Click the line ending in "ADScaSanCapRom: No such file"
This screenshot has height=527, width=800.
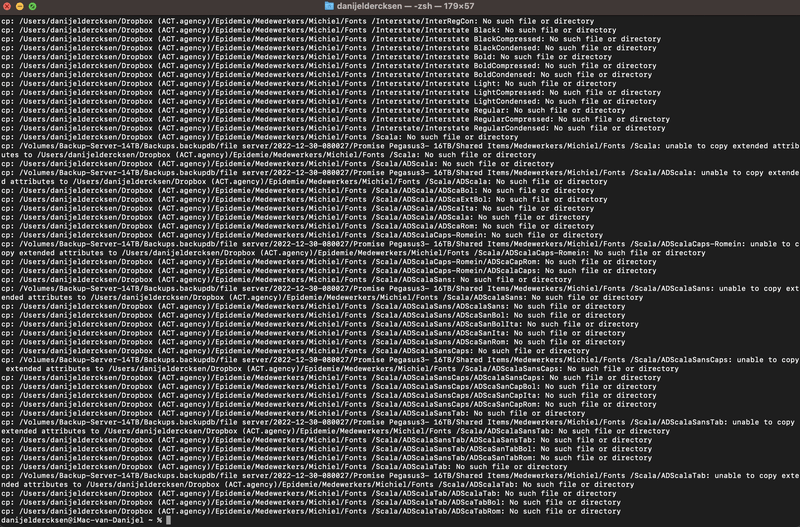(329, 405)
